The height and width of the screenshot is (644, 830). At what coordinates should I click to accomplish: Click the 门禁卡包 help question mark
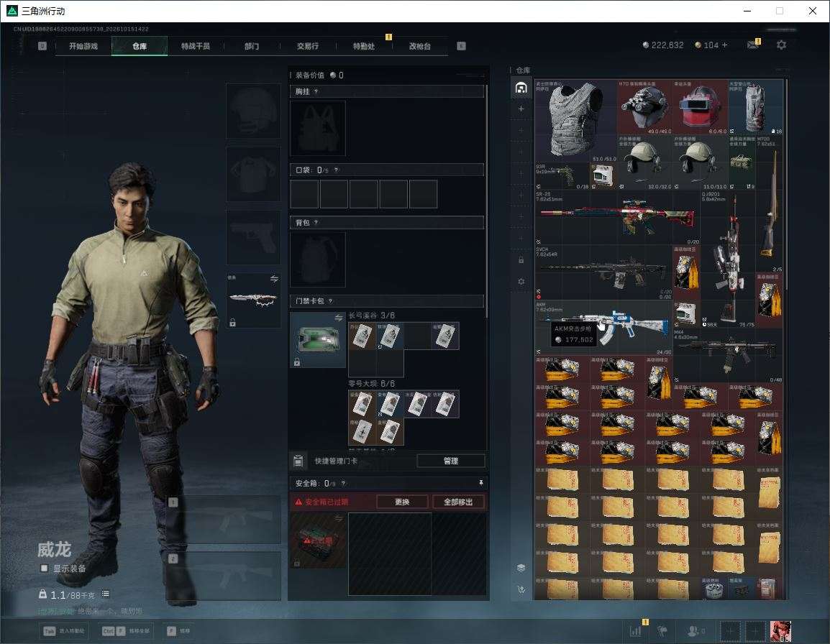[x=330, y=301]
